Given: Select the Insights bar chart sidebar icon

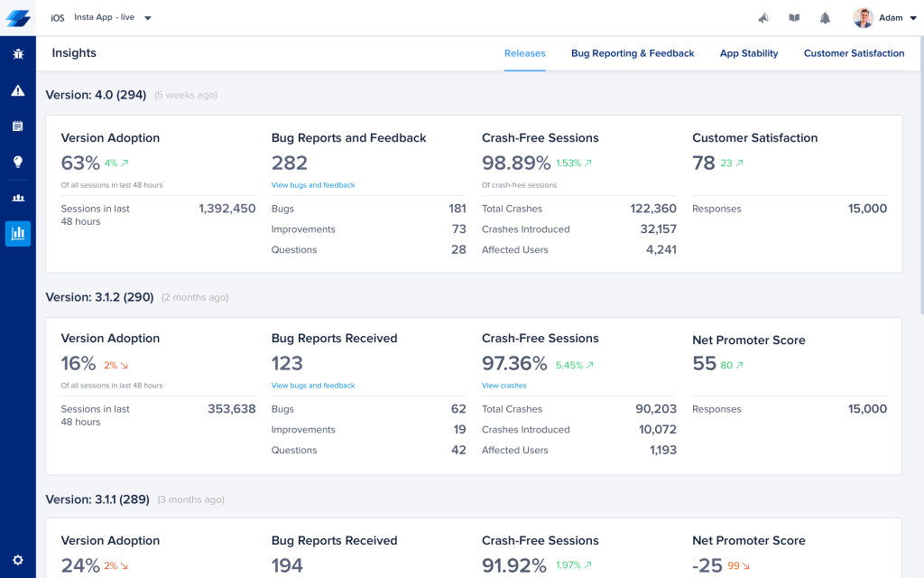Looking at the screenshot, I should click(17, 234).
